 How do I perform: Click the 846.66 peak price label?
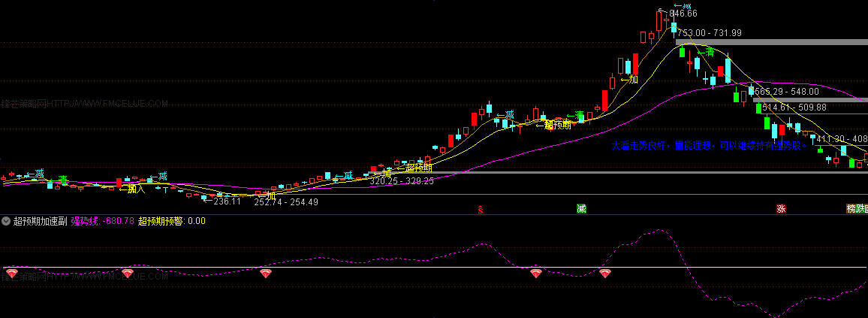pos(683,14)
